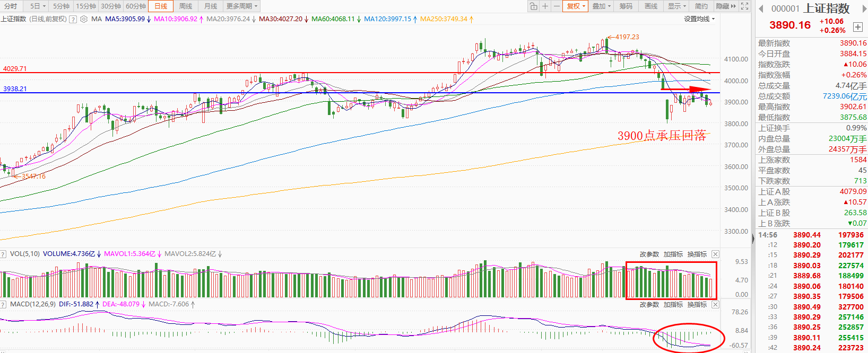Click 换指标 in the MACD panel

point(697,305)
